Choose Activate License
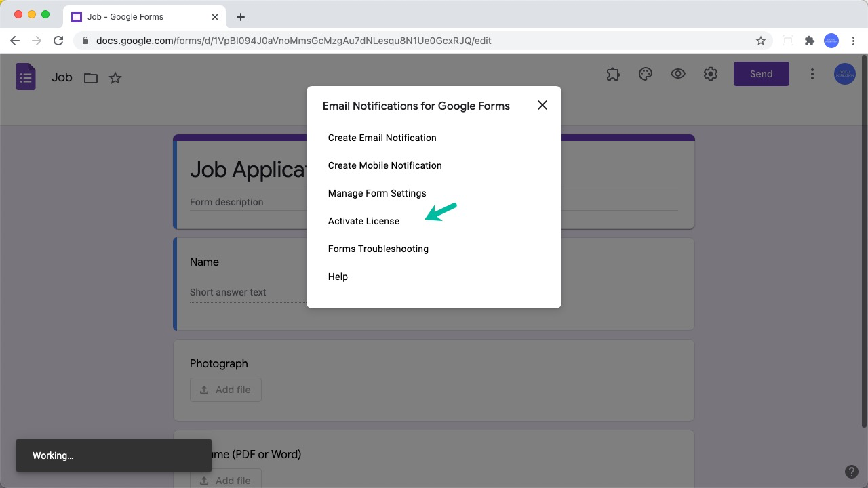 (364, 221)
